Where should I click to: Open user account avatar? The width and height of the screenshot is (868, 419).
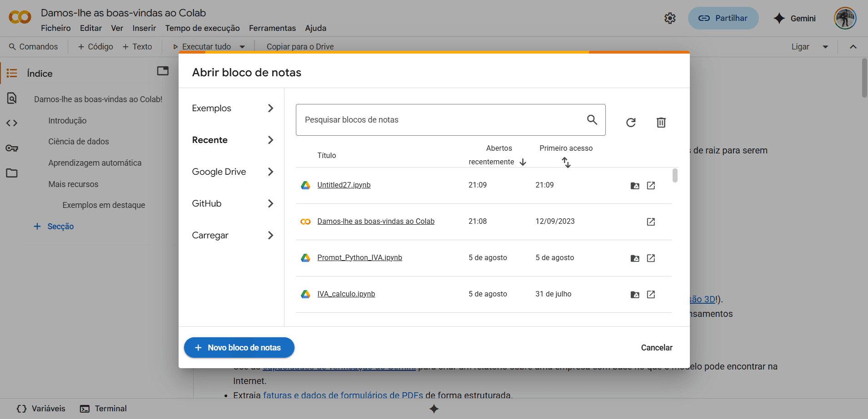pyautogui.click(x=845, y=18)
